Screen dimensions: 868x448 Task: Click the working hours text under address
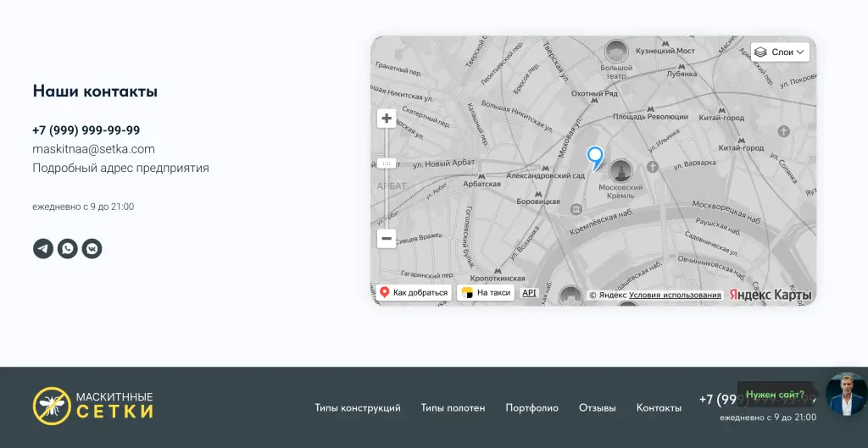pos(83,207)
